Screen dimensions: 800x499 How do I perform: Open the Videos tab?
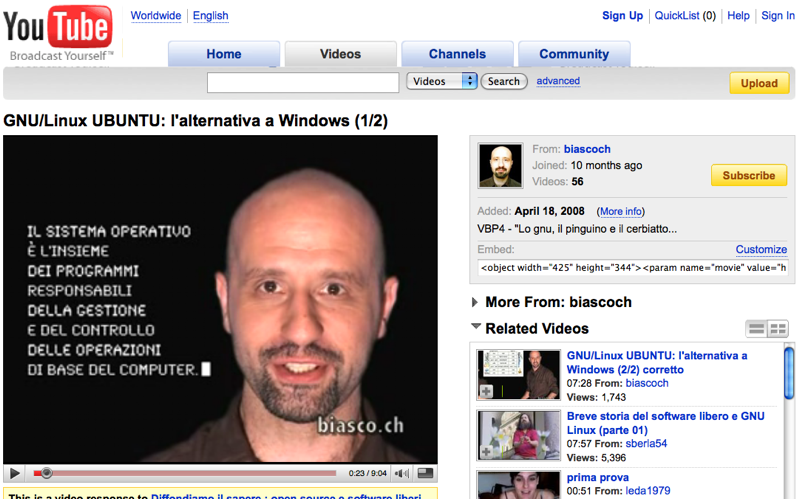click(340, 54)
